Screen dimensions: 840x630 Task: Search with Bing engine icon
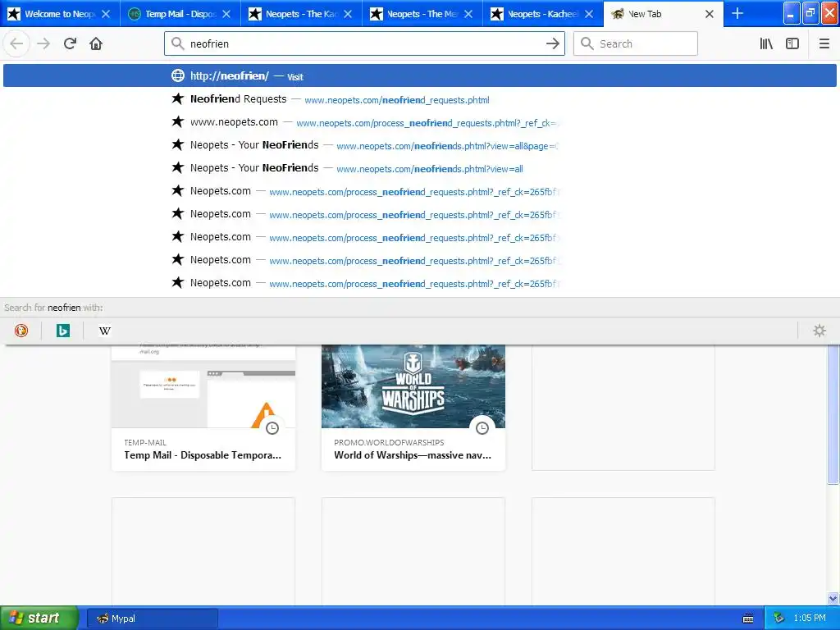tap(63, 331)
